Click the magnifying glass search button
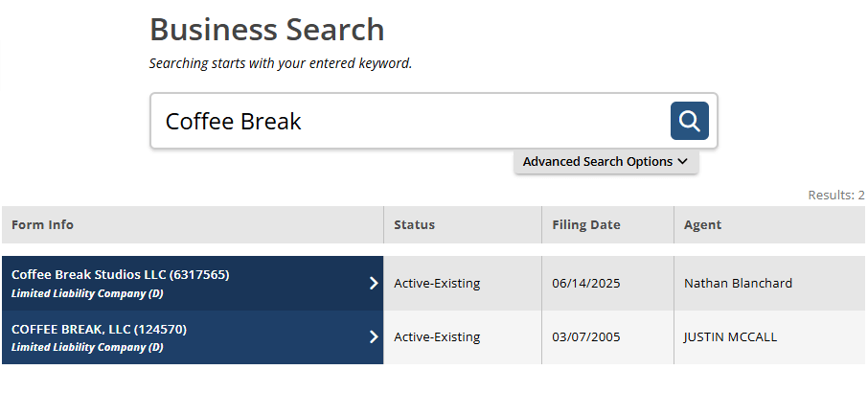 (x=689, y=121)
